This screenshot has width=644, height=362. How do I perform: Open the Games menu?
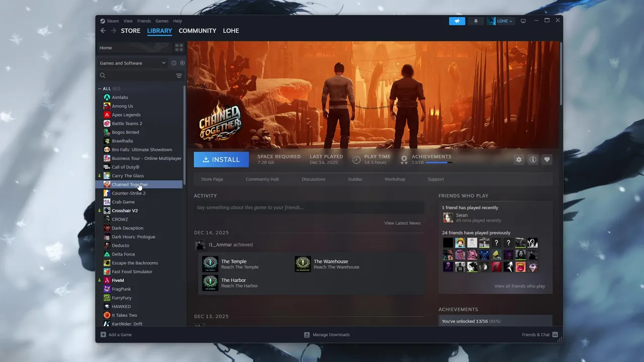coord(162,21)
